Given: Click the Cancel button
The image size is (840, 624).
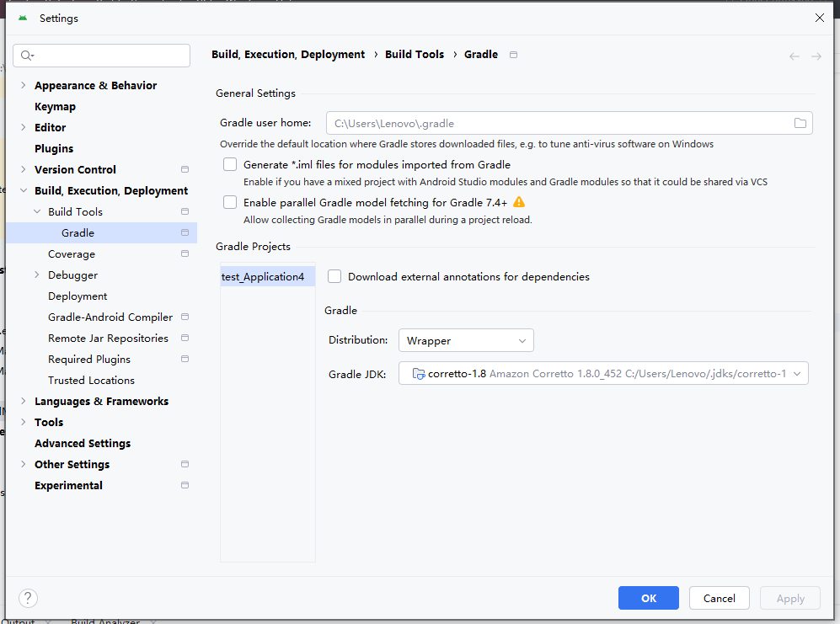Looking at the screenshot, I should point(719,598).
